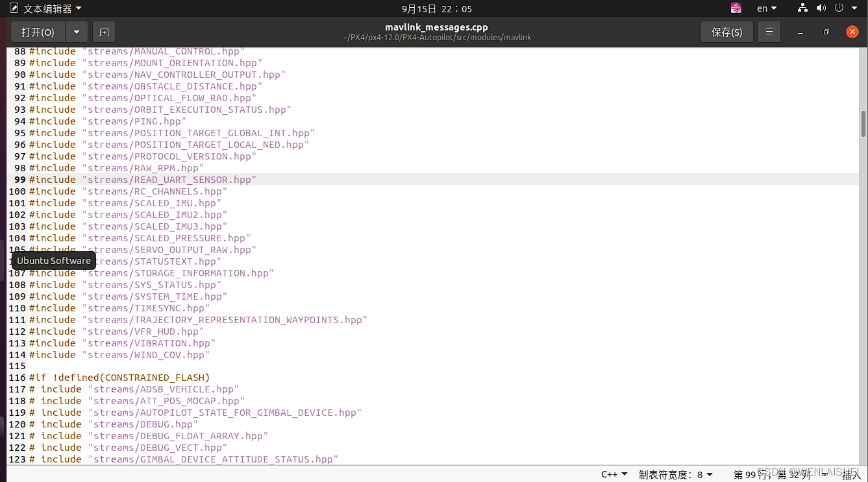The image size is (868, 482).
Task: Click the vertical scrollbar thumb
Action: [863, 123]
